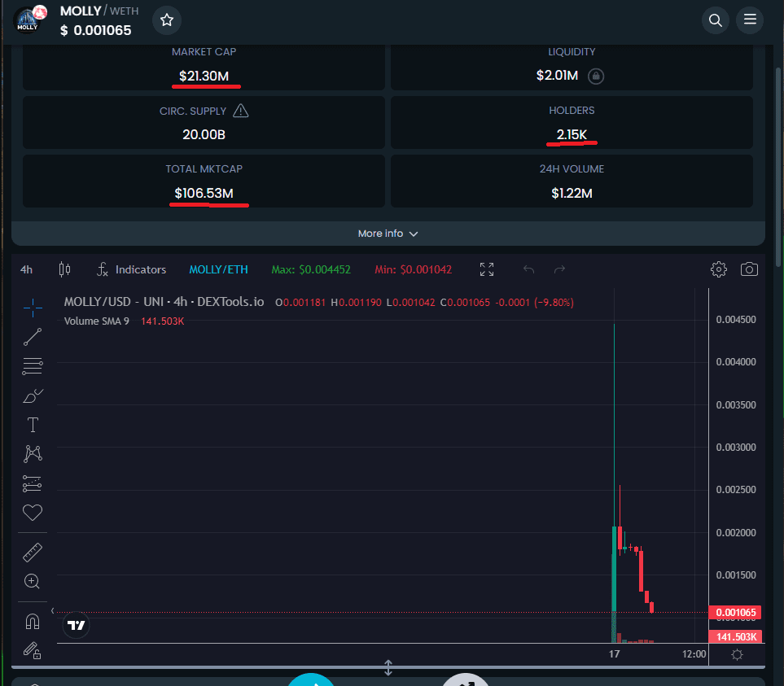Select the brush drawing tool
This screenshot has width=784, height=686.
coord(32,395)
